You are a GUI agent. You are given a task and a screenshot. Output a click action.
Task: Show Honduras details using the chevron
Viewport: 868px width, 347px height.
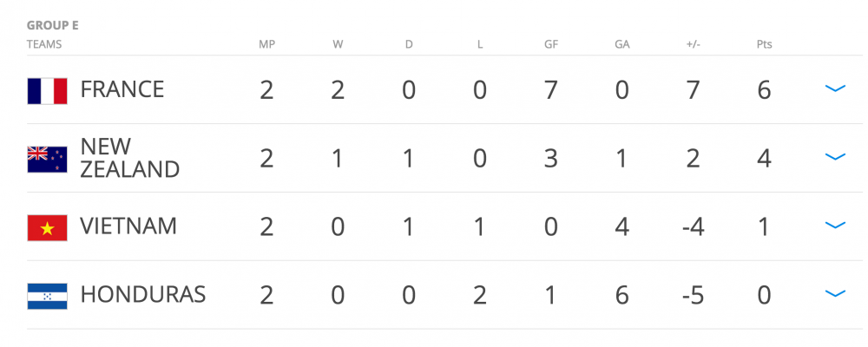tap(834, 294)
